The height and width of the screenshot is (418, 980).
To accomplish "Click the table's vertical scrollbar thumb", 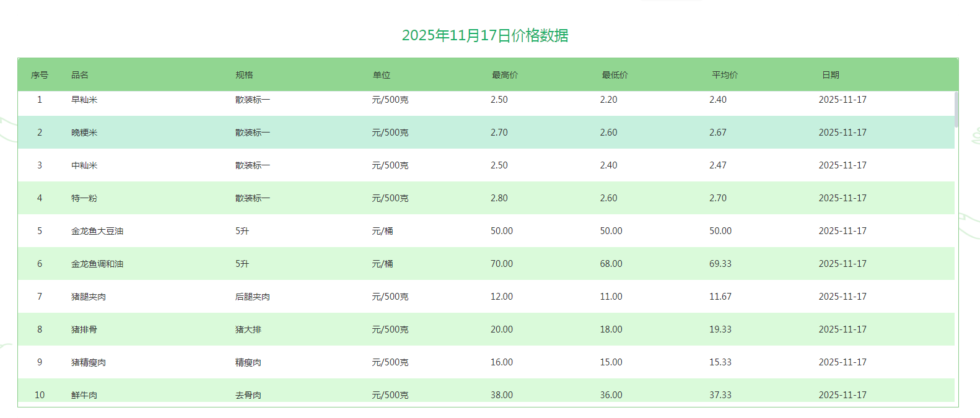I will coord(956,110).
